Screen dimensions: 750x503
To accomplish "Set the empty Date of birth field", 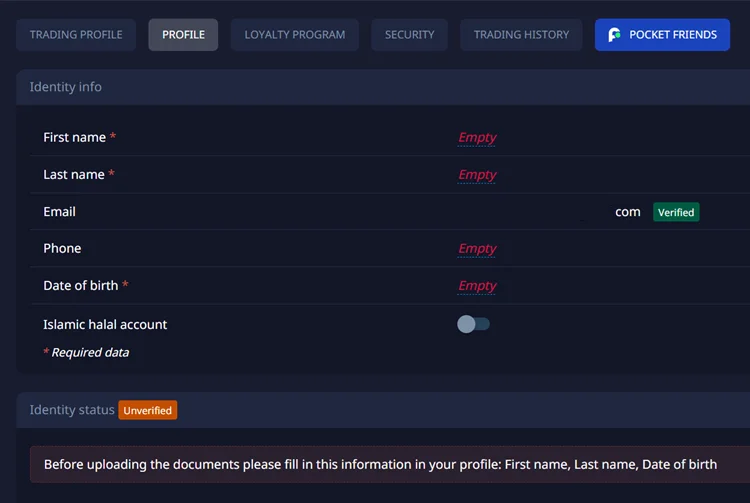I will click(x=477, y=286).
